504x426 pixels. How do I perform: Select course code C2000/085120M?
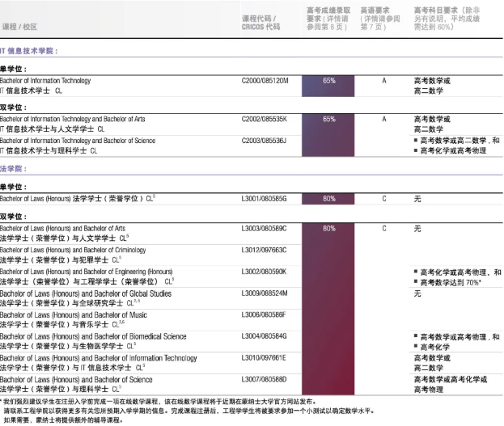coord(265,80)
